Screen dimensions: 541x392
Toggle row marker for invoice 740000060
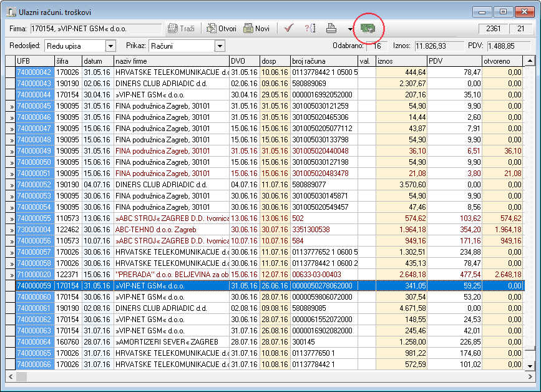[11, 297]
